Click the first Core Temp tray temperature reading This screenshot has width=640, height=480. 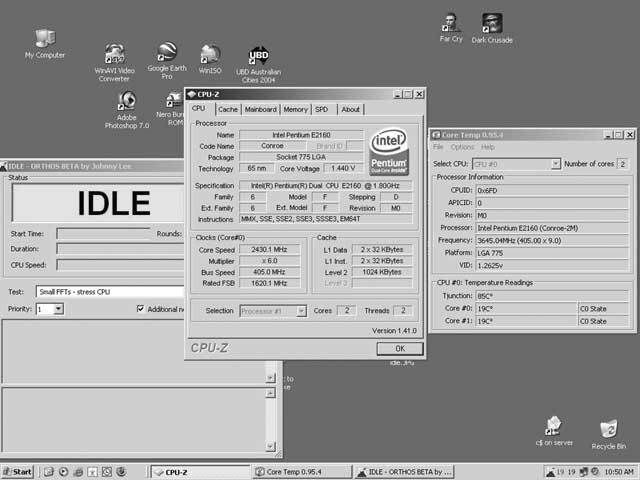[x=560, y=472]
